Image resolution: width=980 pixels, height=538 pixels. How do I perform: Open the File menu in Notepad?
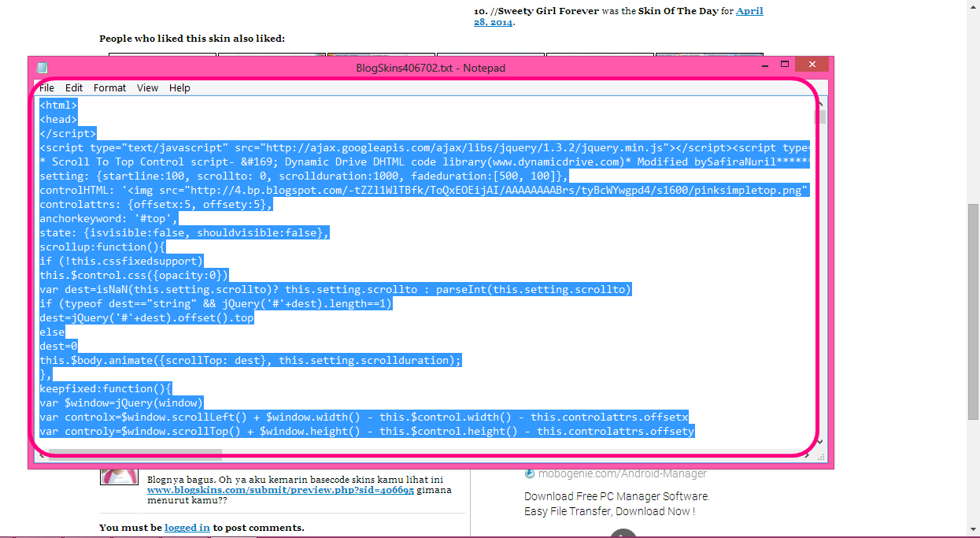pyautogui.click(x=46, y=87)
